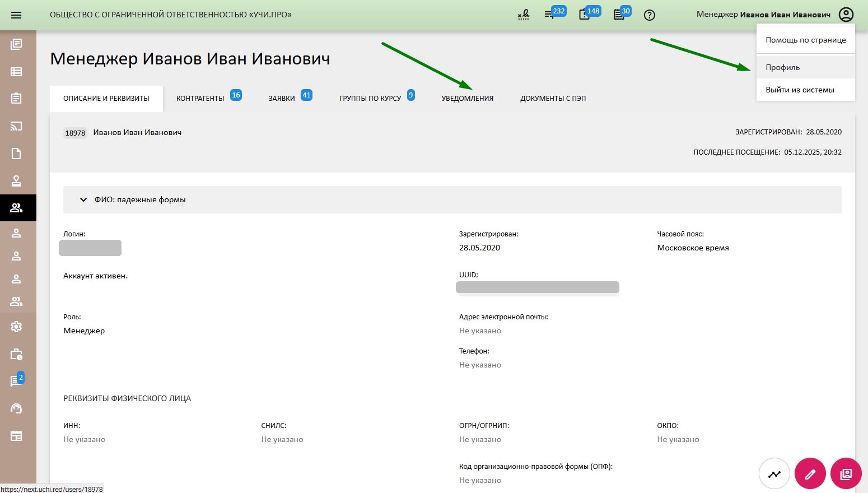868x493 pixels.
Task: Open the message list icon with badge 232
Action: 550,15
